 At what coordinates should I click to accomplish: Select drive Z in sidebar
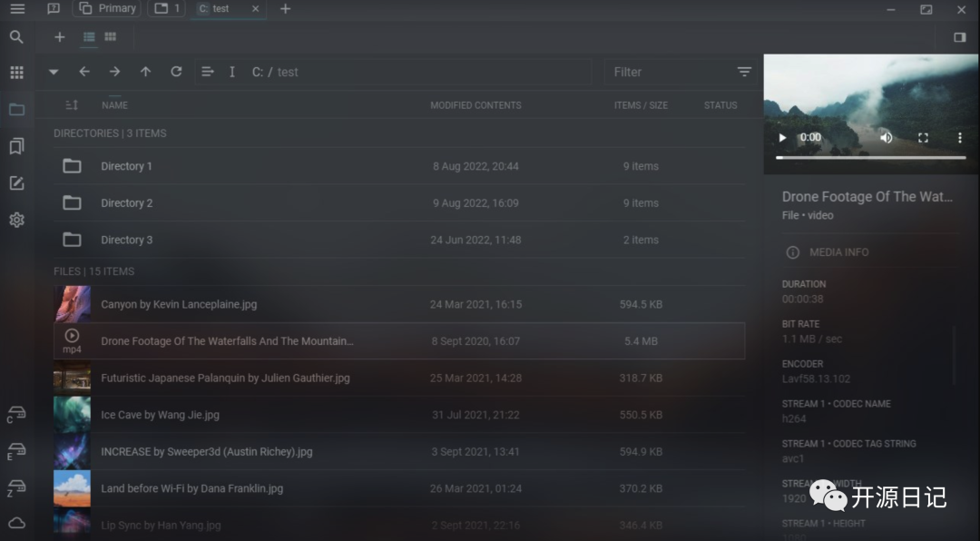[16, 487]
